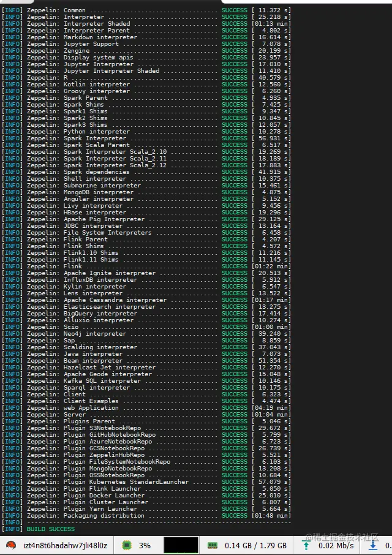
Task: Click the 'Zeppelin: Elasticsearch interpreter' line
Action: (146, 306)
